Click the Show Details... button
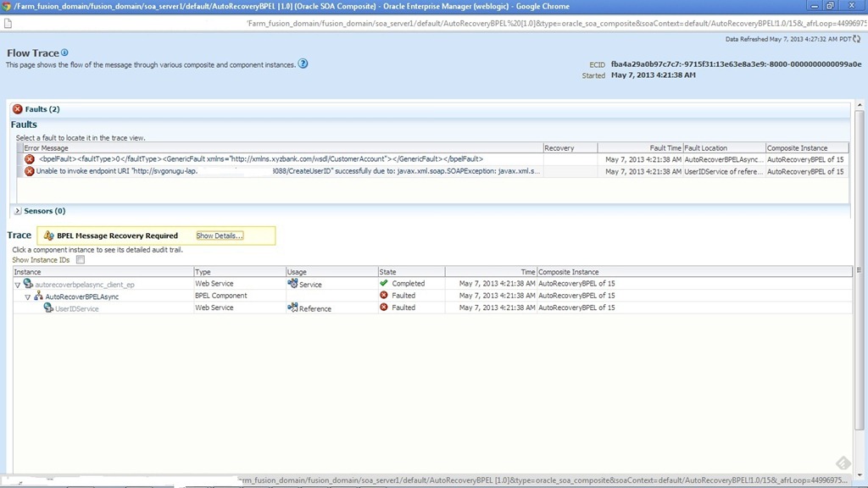868x488 pixels. 220,236
